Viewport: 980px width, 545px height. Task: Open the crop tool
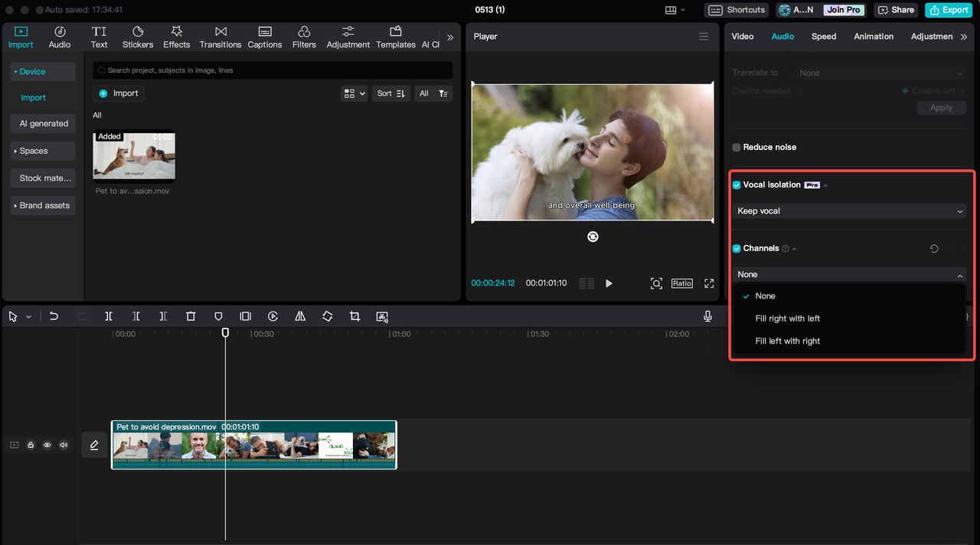(x=354, y=316)
